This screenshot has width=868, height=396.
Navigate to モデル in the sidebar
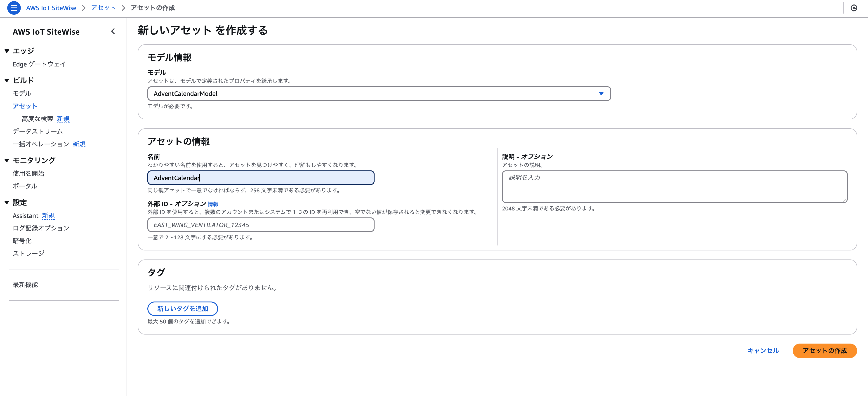click(x=21, y=93)
